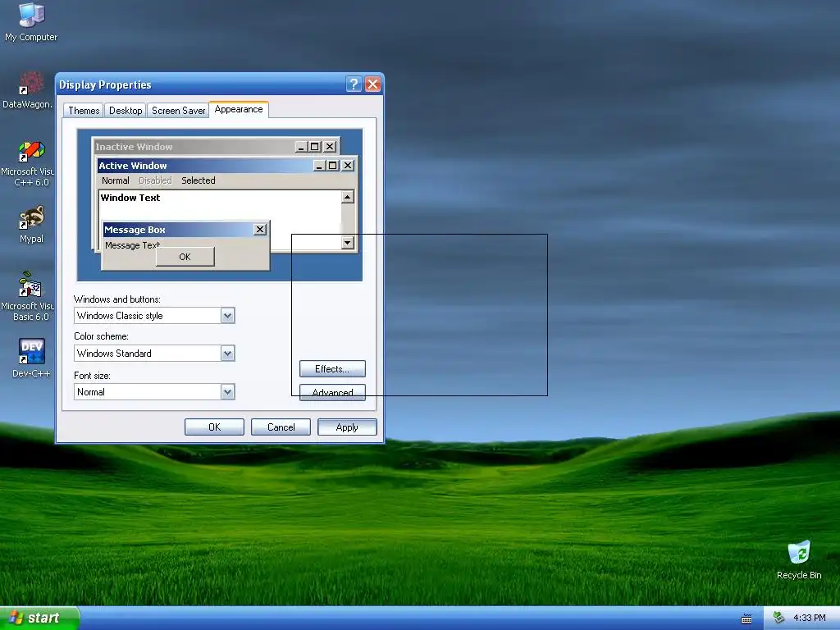
Task: Click the Start button on taskbar
Action: coord(39,618)
